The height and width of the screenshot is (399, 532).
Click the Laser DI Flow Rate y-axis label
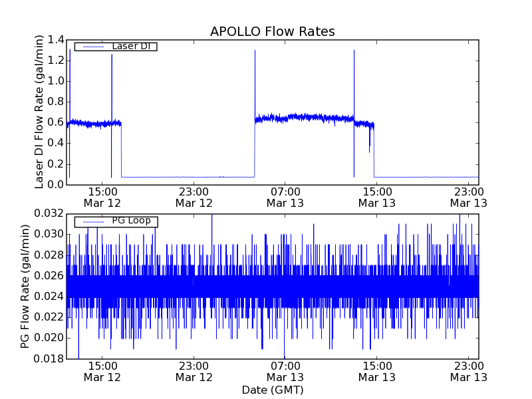tap(39, 112)
